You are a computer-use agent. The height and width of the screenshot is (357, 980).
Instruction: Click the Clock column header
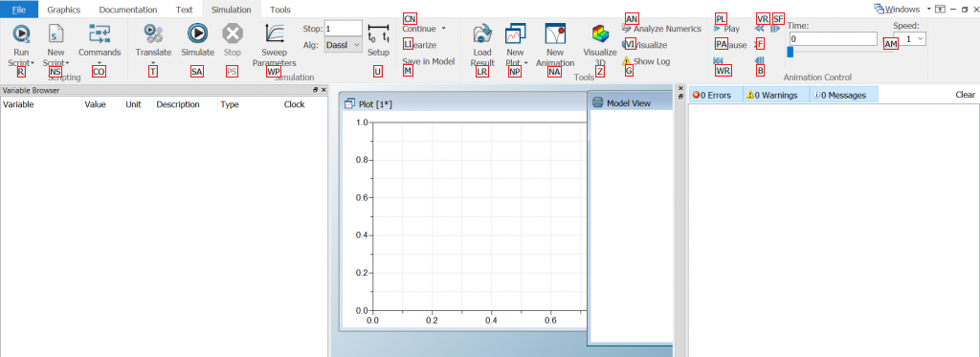tap(304, 104)
